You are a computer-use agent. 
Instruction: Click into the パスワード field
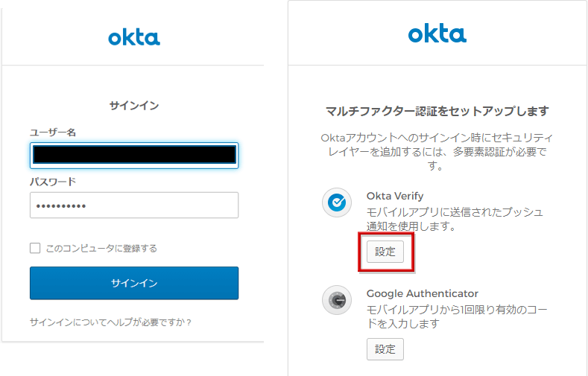coord(134,205)
